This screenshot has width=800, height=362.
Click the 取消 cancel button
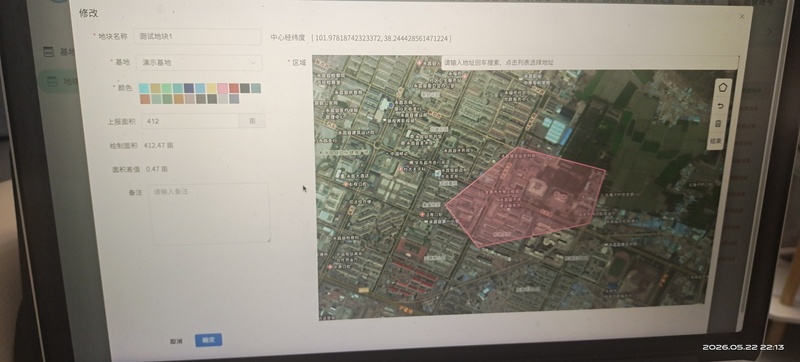tap(176, 341)
